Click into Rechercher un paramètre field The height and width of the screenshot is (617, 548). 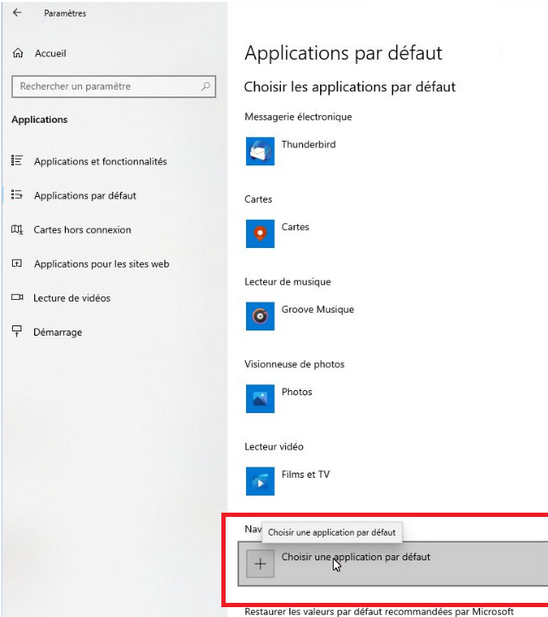point(114,86)
